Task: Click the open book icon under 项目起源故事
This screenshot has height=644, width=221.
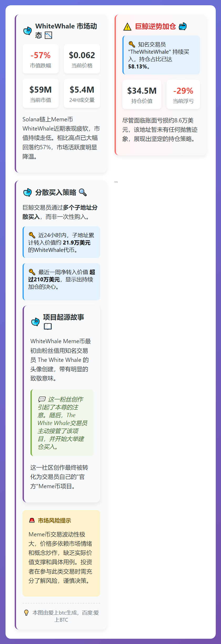Action: click(x=48, y=326)
